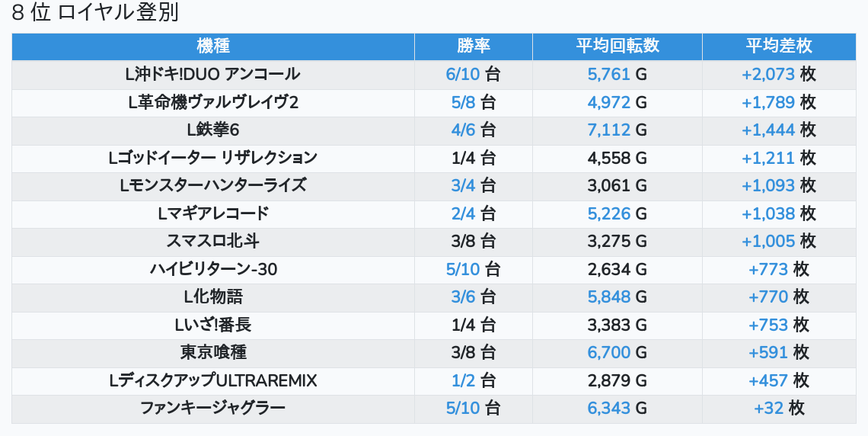The height and width of the screenshot is (436, 868).
Task: Click the +2,073 枚 average difference value
Action: (778, 75)
